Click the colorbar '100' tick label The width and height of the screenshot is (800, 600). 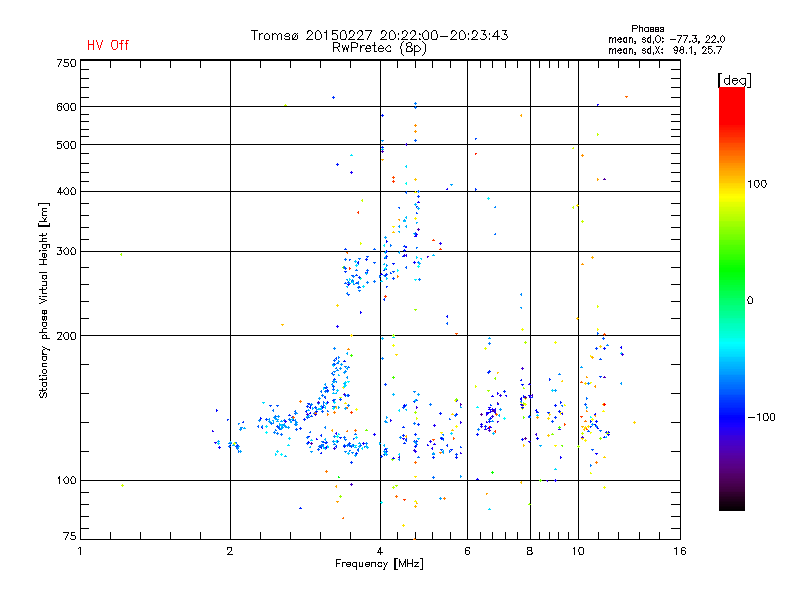(x=757, y=184)
